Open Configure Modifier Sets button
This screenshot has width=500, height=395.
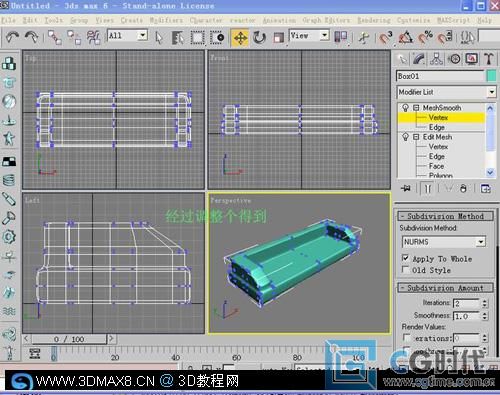pos(486,189)
